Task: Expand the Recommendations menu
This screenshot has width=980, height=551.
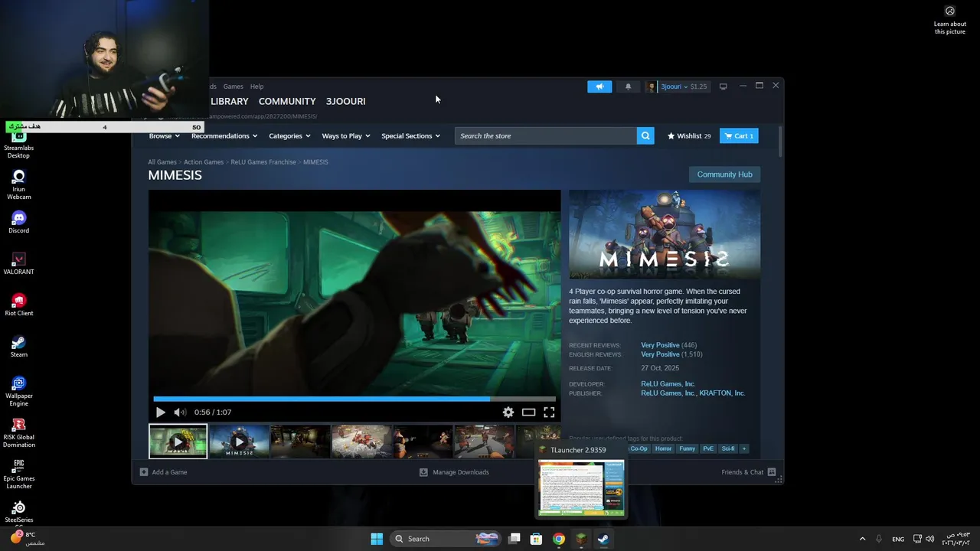Action: 224,135
